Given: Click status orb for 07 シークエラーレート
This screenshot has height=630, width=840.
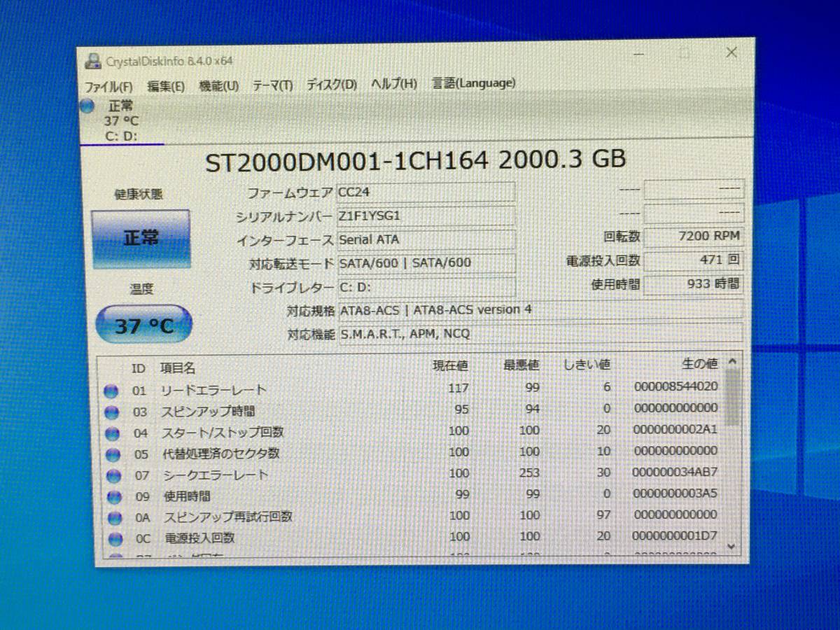Looking at the screenshot, I should [112, 476].
